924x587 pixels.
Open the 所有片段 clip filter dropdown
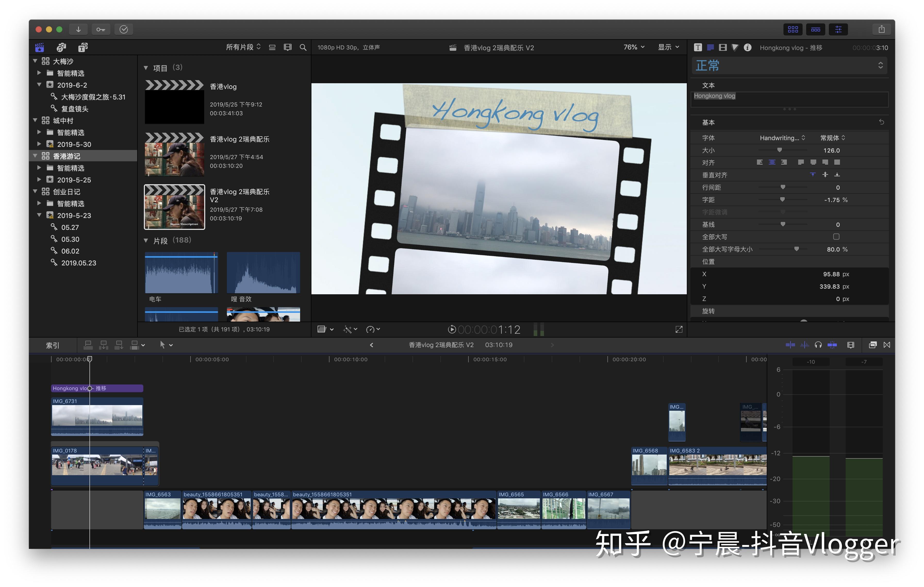[243, 47]
